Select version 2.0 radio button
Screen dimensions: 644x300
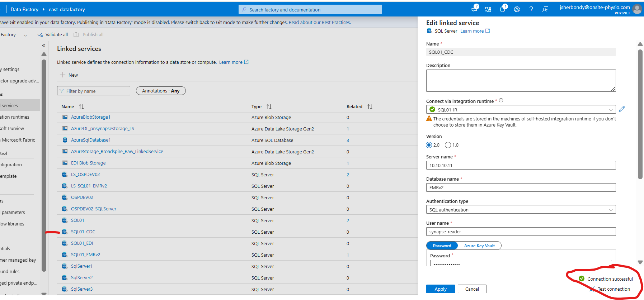(x=429, y=145)
